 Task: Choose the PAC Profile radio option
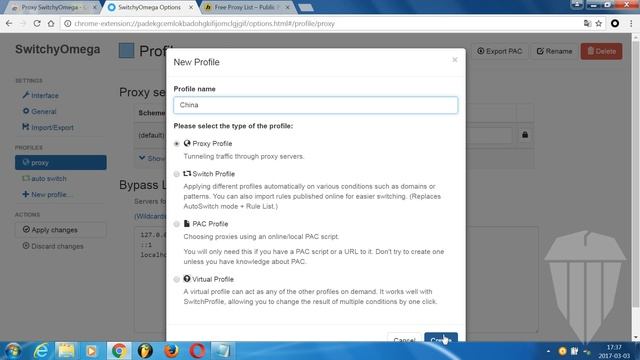tap(176, 224)
